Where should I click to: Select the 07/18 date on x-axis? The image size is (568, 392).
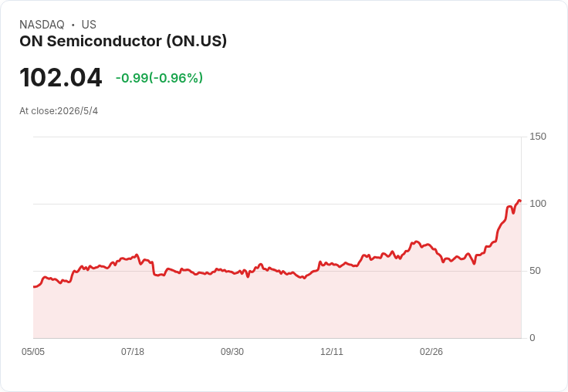pyautogui.click(x=133, y=352)
